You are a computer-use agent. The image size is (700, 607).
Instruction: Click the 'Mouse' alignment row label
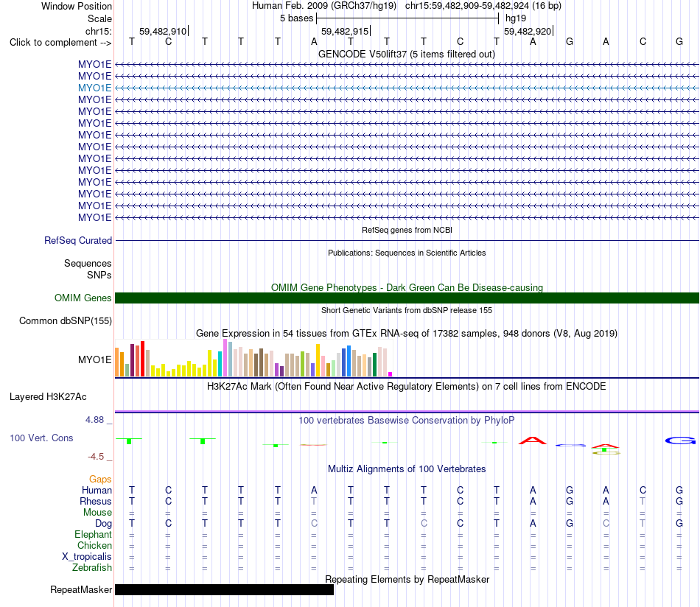point(97,513)
